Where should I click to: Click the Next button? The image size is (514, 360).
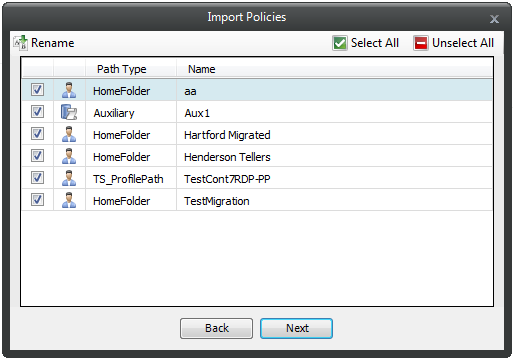(x=296, y=328)
